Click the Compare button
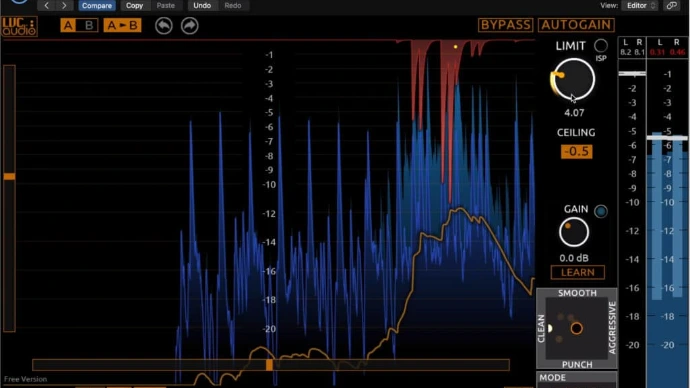 point(97,5)
